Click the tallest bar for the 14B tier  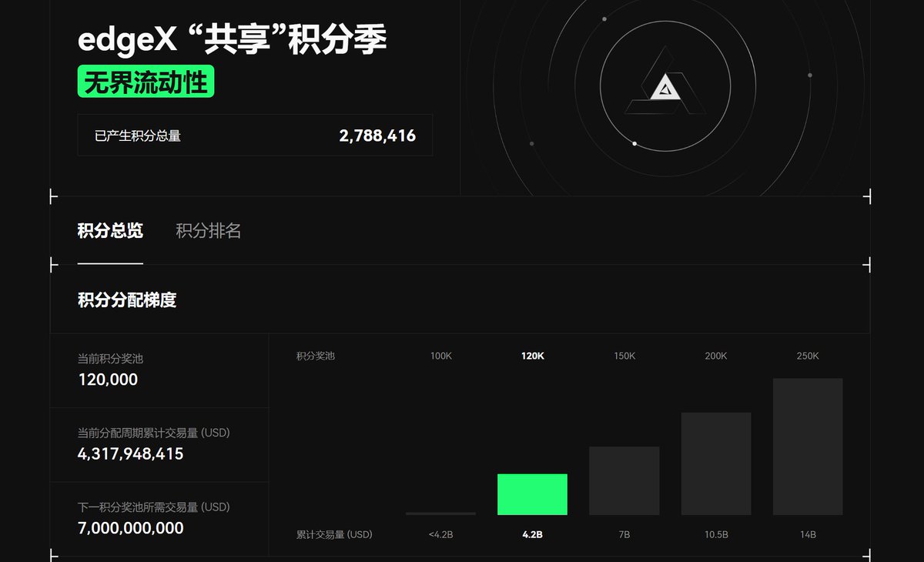coord(808,447)
